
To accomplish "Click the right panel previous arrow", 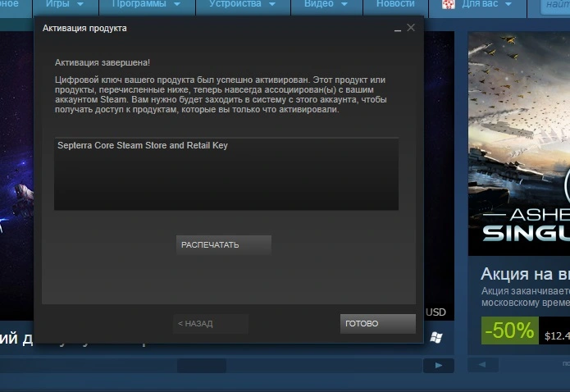I will (x=482, y=364).
